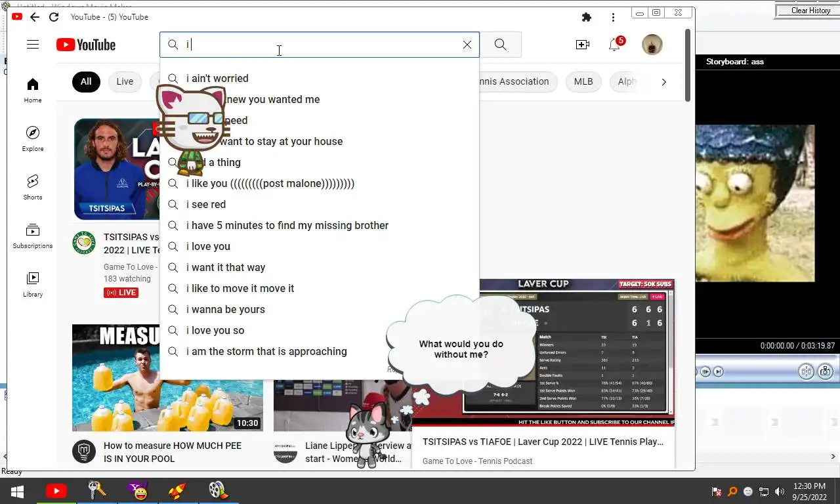Click the flag with red X tray icon
The height and width of the screenshot is (504, 840).
pyautogui.click(x=717, y=492)
